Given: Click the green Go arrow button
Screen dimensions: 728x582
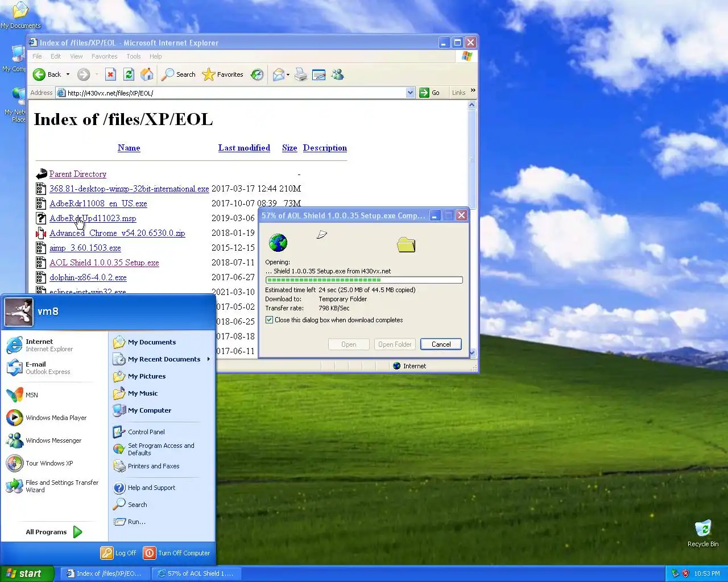Looking at the screenshot, I should pos(424,93).
